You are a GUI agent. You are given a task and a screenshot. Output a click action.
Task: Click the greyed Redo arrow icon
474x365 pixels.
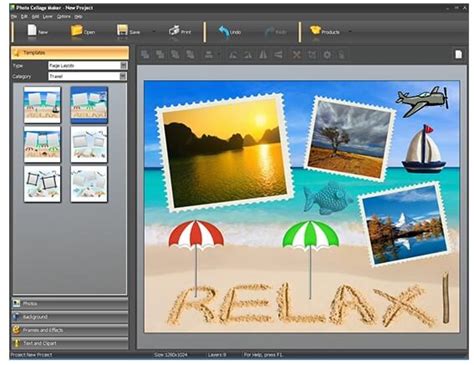pyautogui.click(x=269, y=32)
